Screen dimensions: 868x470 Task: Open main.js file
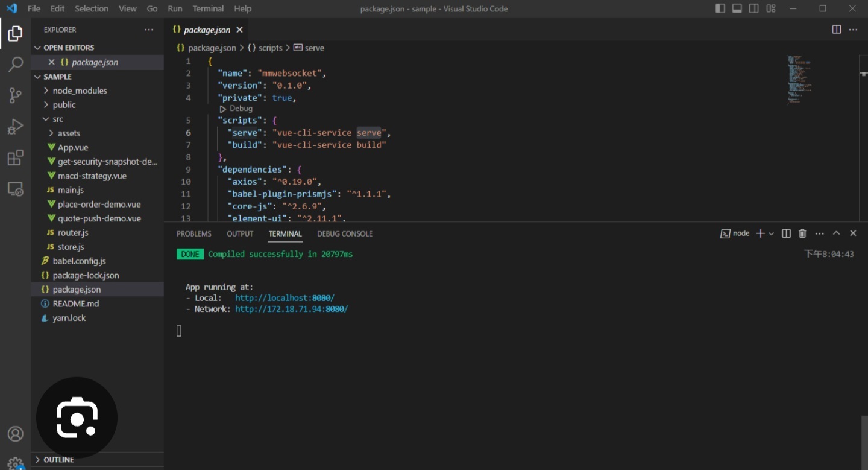tap(97, 190)
